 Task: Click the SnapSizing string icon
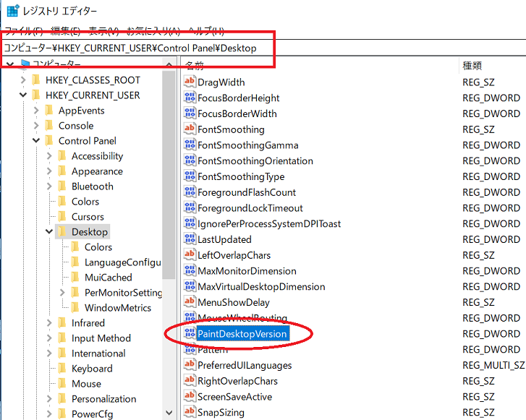[x=190, y=412]
